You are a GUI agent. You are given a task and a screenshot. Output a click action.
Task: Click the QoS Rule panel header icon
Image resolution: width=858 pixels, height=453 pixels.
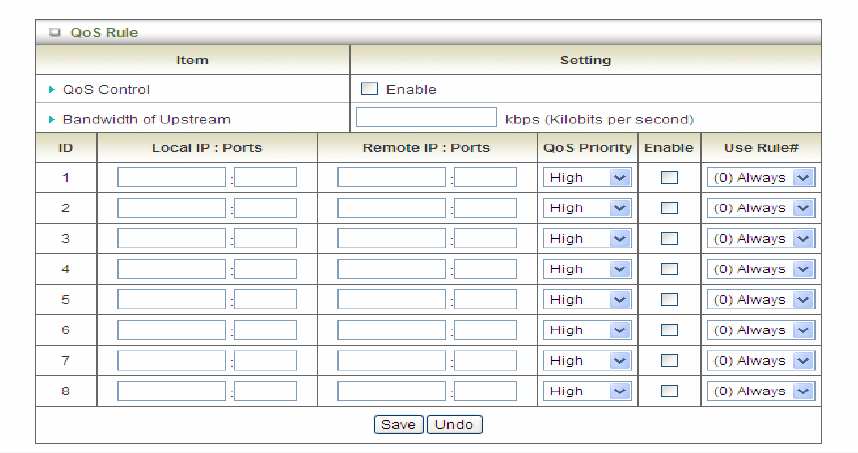55,33
